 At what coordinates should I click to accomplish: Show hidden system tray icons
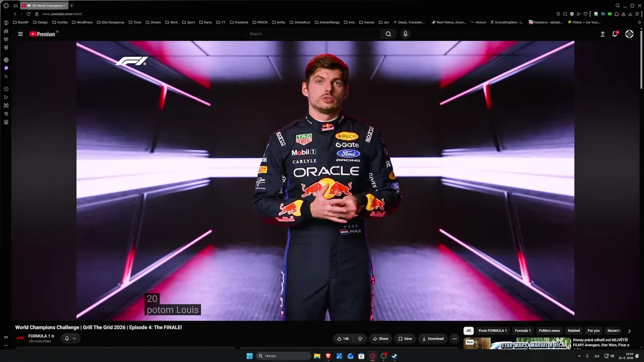click(x=579, y=356)
